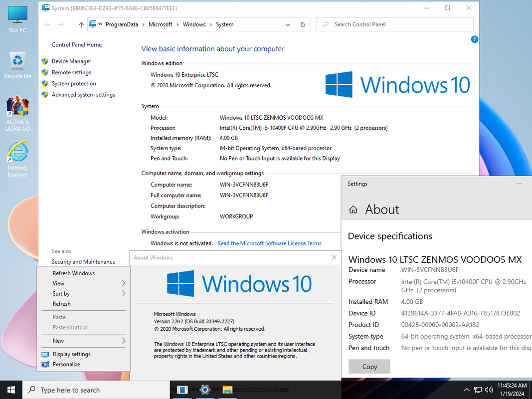Expand recent locations dropdown arrow
The height and width of the screenshot is (399, 532).
pyautogui.click(x=72, y=24)
